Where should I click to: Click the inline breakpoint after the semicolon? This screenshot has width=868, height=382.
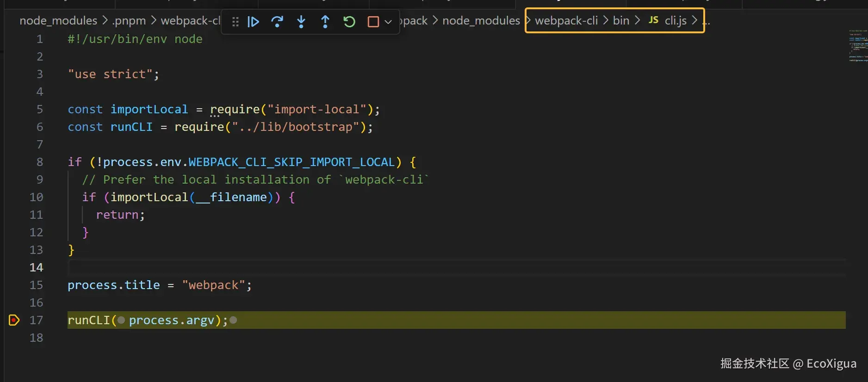[233, 320]
